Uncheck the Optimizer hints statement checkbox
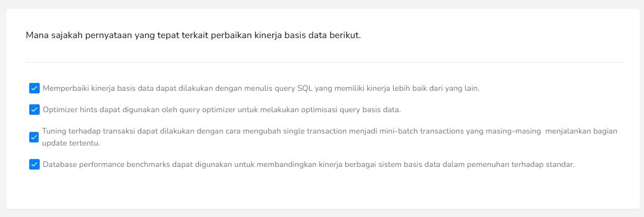The height and width of the screenshot is (217, 644). click(34, 110)
